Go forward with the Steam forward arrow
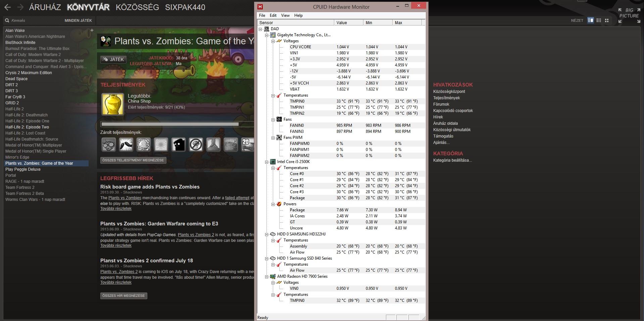 (x=20, y=7)
